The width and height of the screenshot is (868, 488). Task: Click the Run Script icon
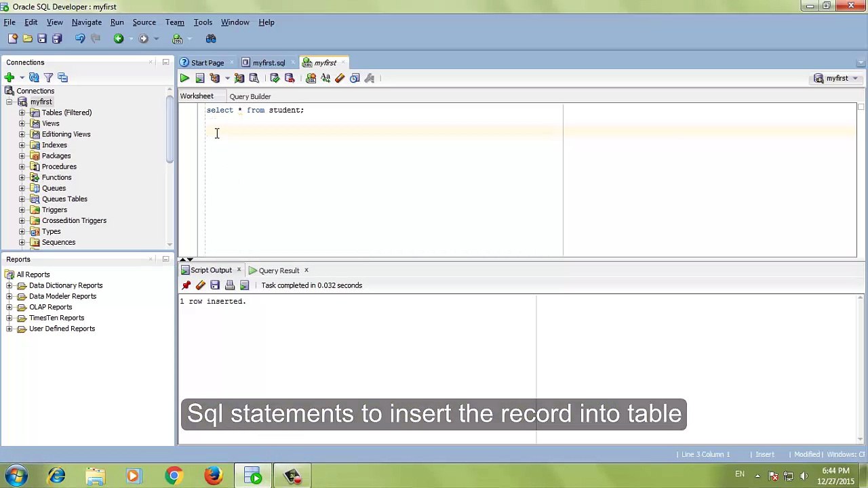tap(199, 79)
